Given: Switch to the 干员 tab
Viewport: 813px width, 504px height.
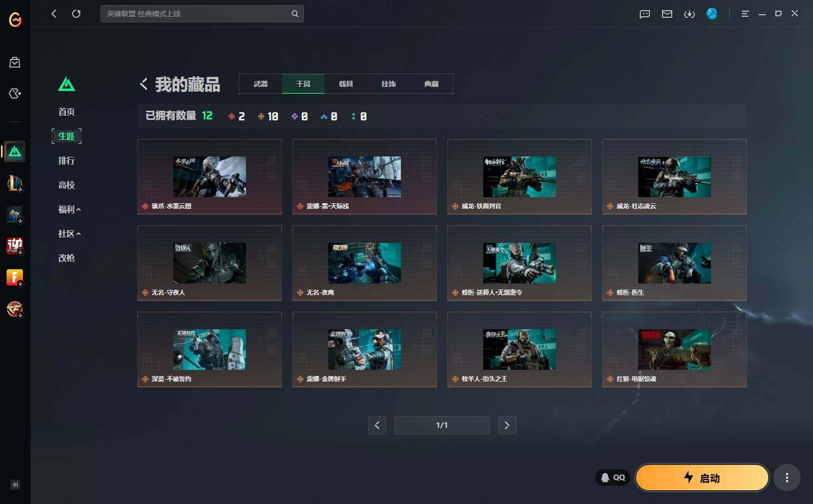Looking at the screenshot, I should point(303,84).
